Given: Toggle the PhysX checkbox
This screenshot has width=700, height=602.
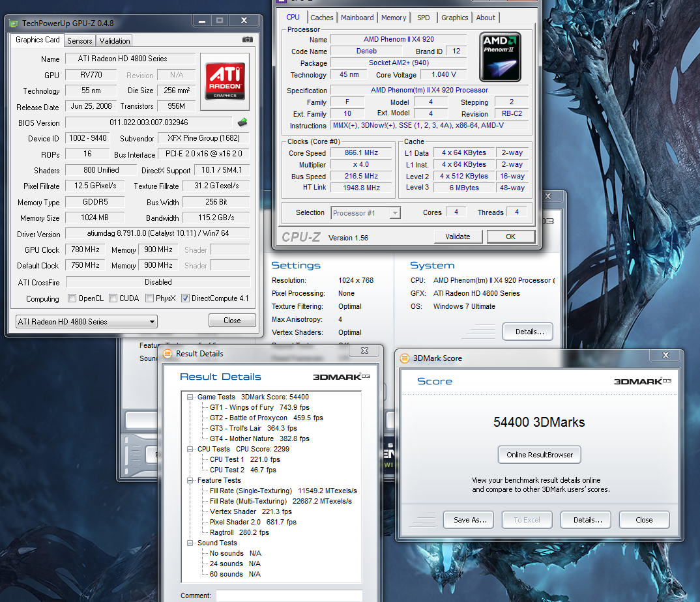Looking at the screenshot, I should coord(149,298).
